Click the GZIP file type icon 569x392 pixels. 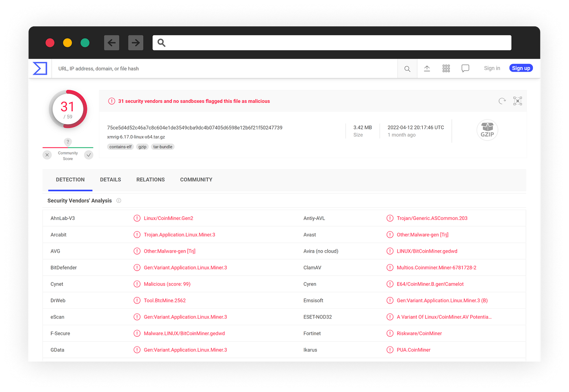[487, 130]
